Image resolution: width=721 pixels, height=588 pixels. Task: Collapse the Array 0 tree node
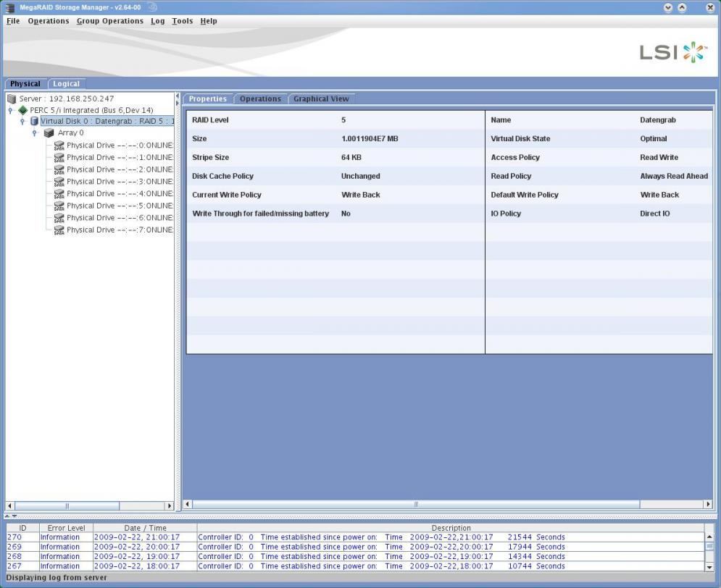pos(34,133)
